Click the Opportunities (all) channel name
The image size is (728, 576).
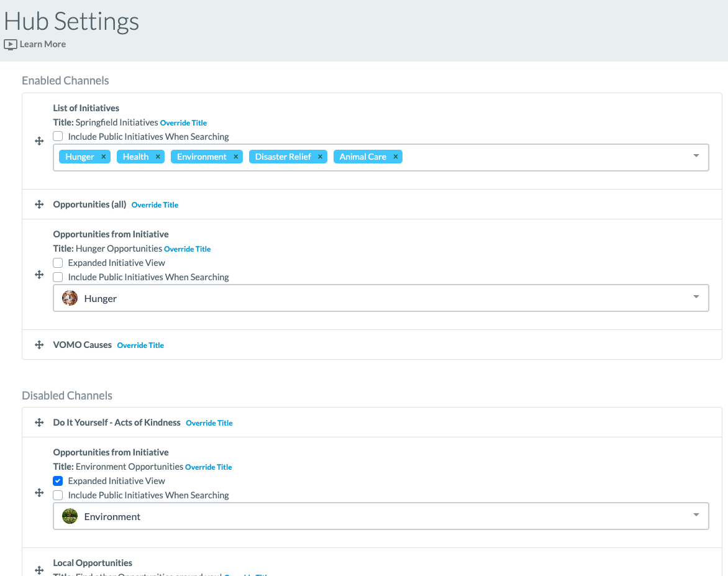[89, 204]
